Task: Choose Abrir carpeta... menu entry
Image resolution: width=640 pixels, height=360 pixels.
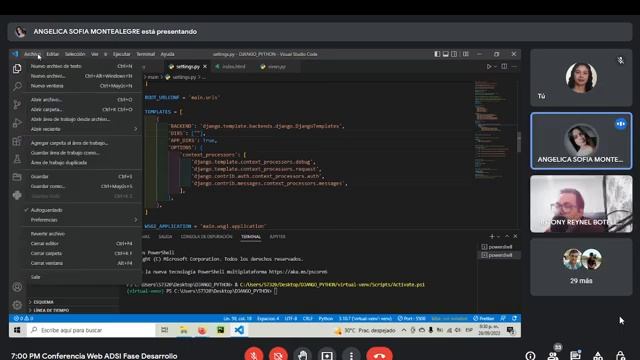Action: pyautogui.click(x=82, y=109)
